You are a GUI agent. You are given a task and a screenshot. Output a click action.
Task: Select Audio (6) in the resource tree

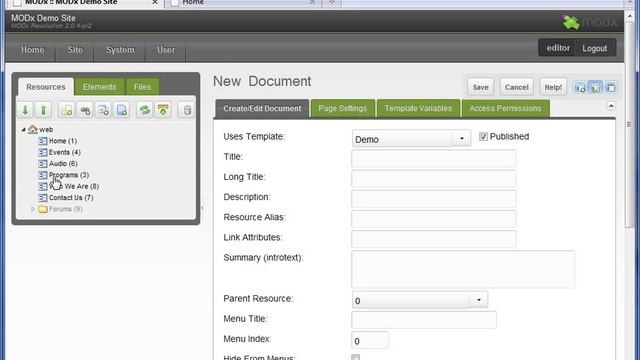click(63, 164)
